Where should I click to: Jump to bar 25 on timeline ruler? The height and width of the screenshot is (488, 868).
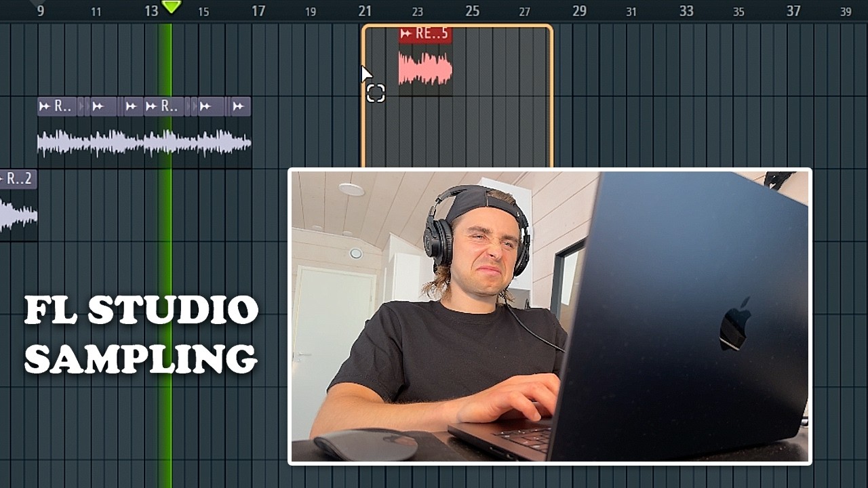pos(472,11)
